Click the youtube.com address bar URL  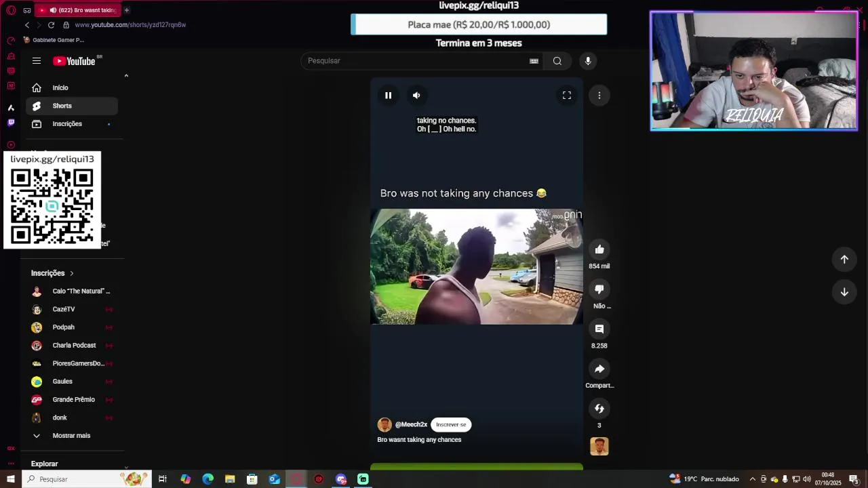pyautogui.click(x=130, y=25)
